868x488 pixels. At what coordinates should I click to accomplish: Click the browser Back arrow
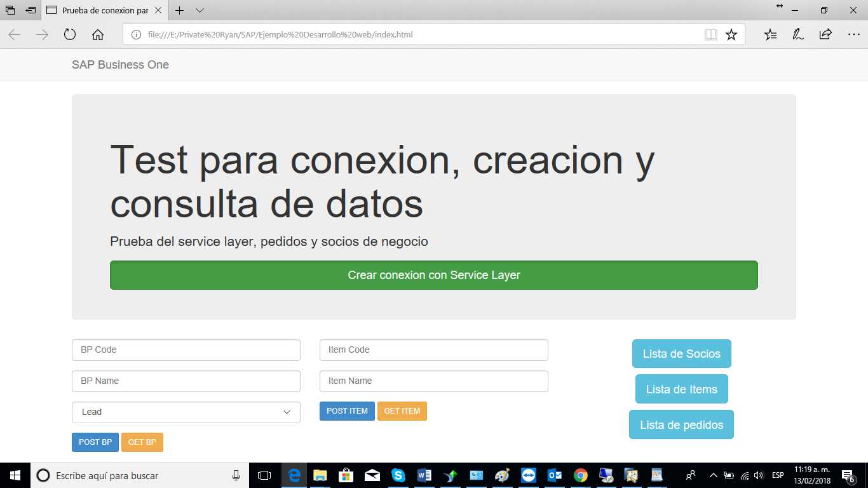tap(14, 34)
